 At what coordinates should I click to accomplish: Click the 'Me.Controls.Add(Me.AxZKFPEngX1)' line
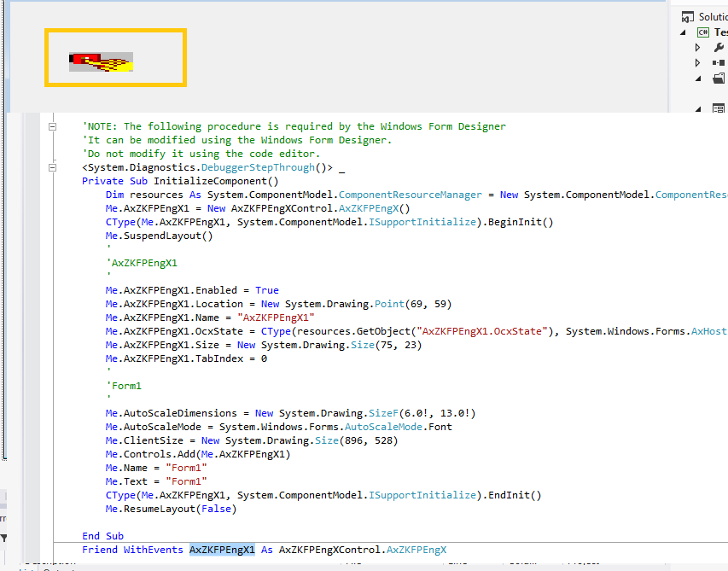[198, 454]
